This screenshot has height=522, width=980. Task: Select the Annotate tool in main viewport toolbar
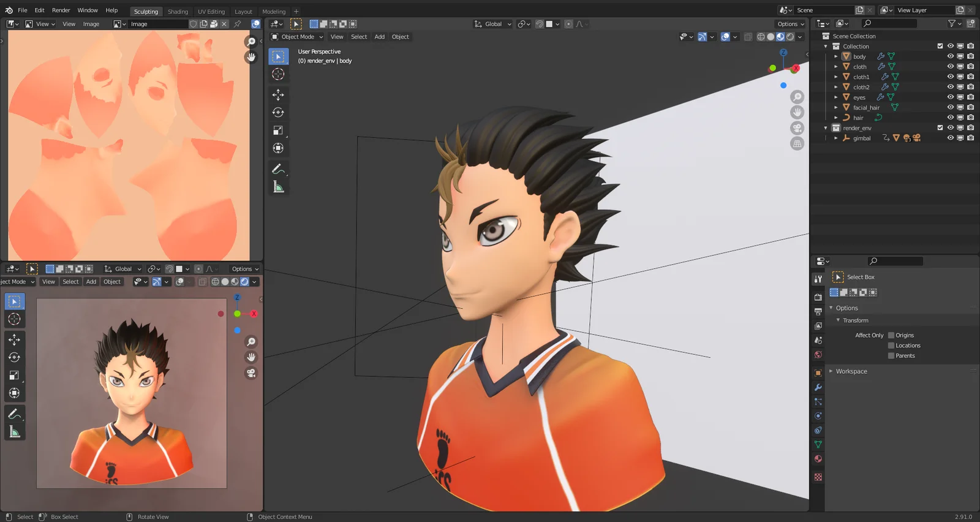pos(278,169)
